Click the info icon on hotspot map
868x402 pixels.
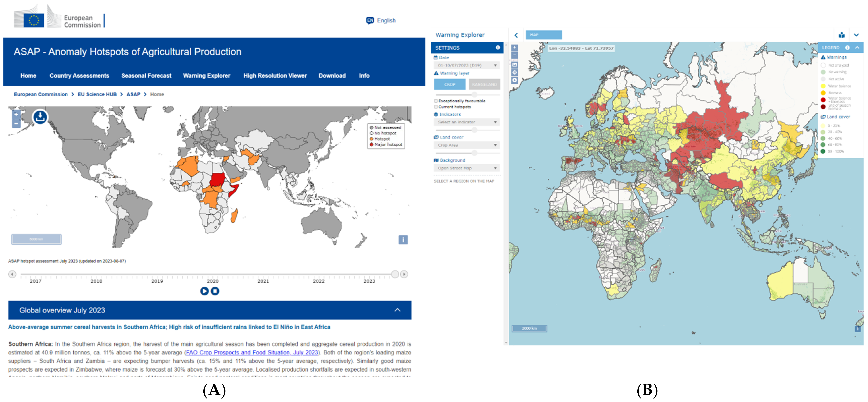pyautogui.click(x=403, y=240)
